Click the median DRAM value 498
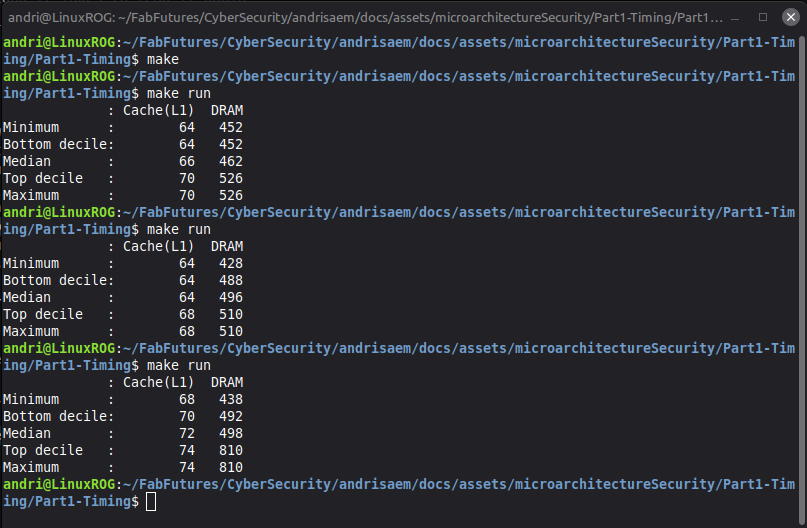 point(231,433)
